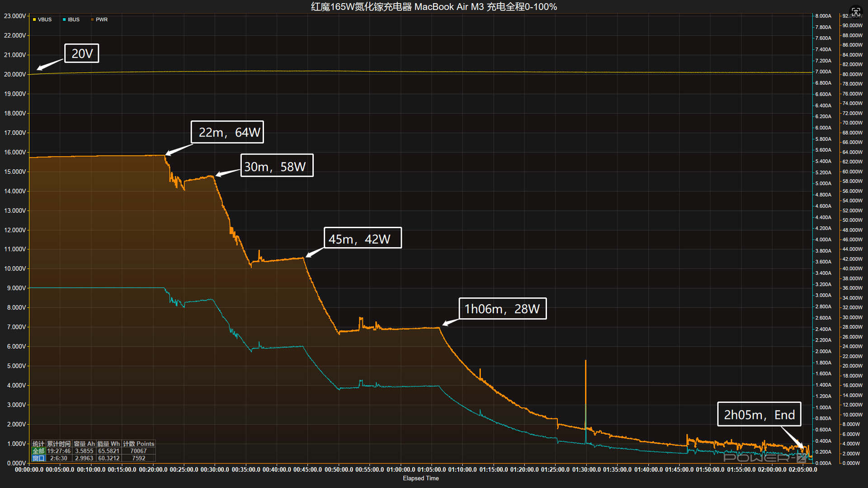This screenshot has width=868, height=488.
Task: Click the 90.000W power axis label
Action: [853, 25]
